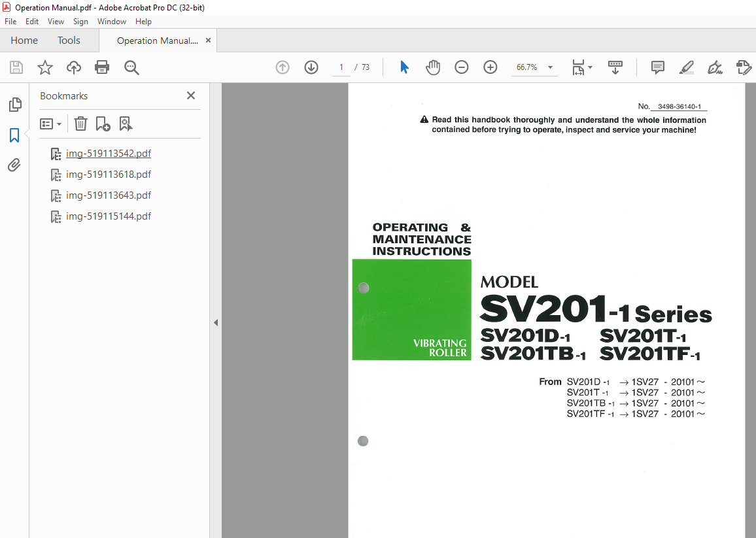Image resolution: width=756 pixels, height=538 pixels.
Task: Open the find text magnifier icon
Action: pos(131,67)
